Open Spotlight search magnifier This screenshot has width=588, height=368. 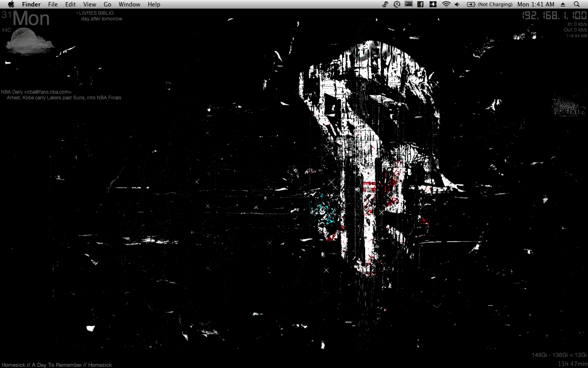(x=577, y=4)
